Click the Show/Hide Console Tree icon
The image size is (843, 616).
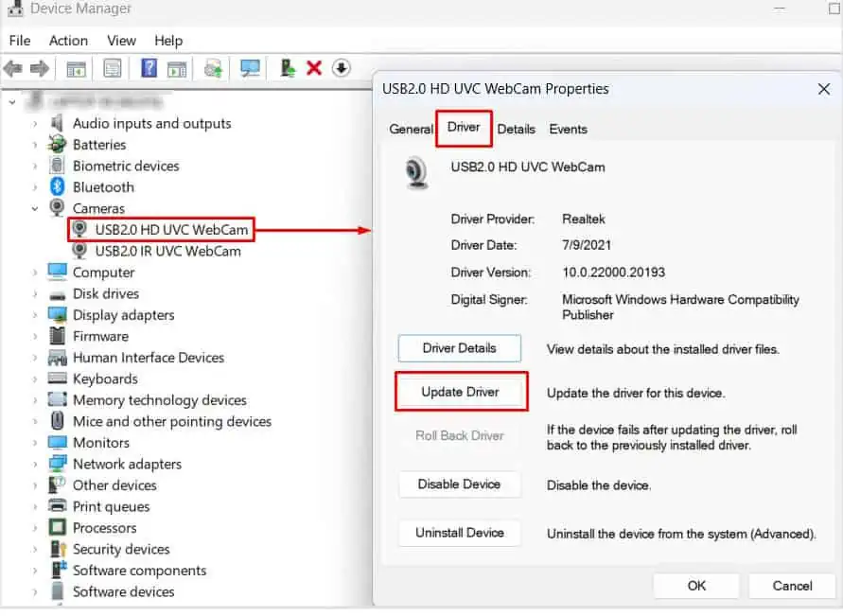click(74, 68)
